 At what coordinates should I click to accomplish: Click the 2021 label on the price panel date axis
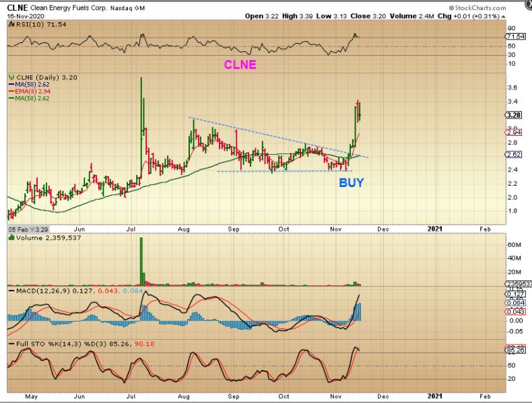(x=434, y=229)
